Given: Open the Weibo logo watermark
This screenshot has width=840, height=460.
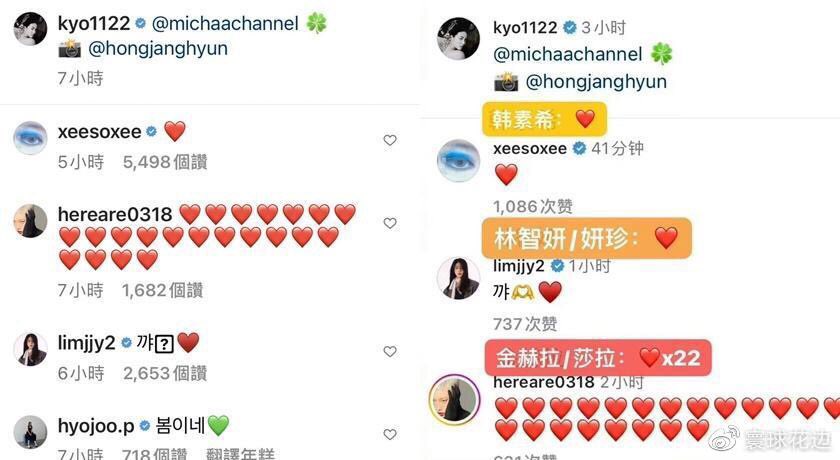Looking at the screenshot, I should click(724, 439).
